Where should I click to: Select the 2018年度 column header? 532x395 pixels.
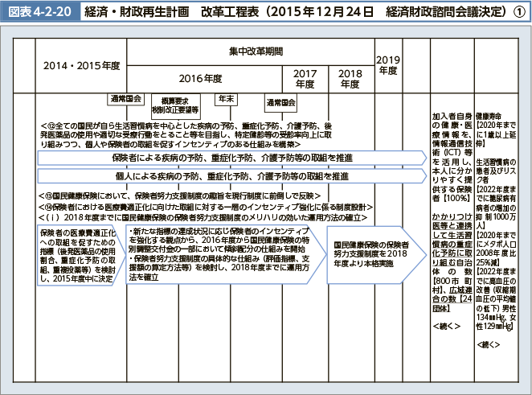[350, 78]
